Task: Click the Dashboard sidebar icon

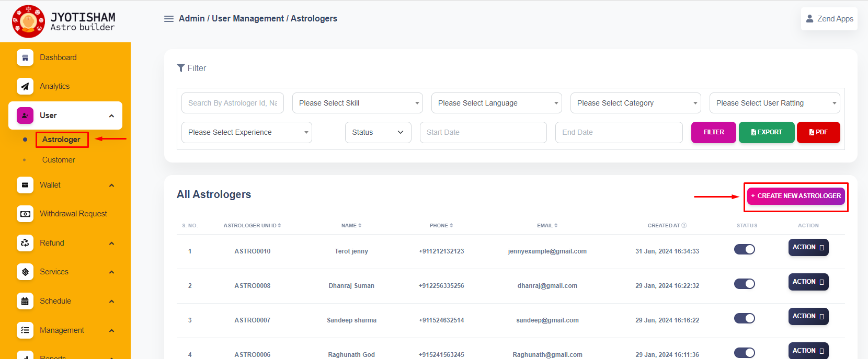Action: [25, 57]
